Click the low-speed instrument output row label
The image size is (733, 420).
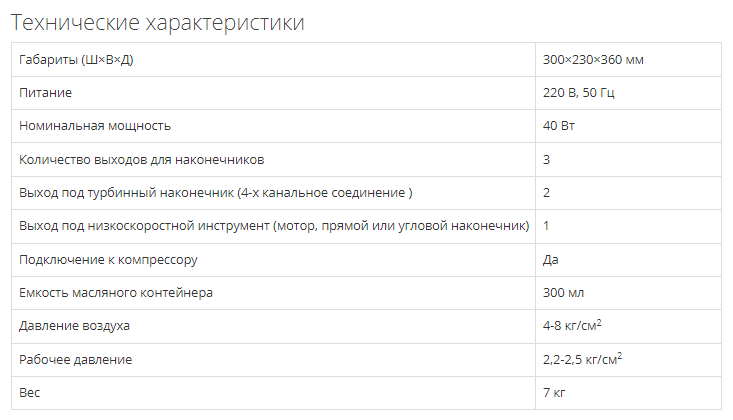click(274, 225)
